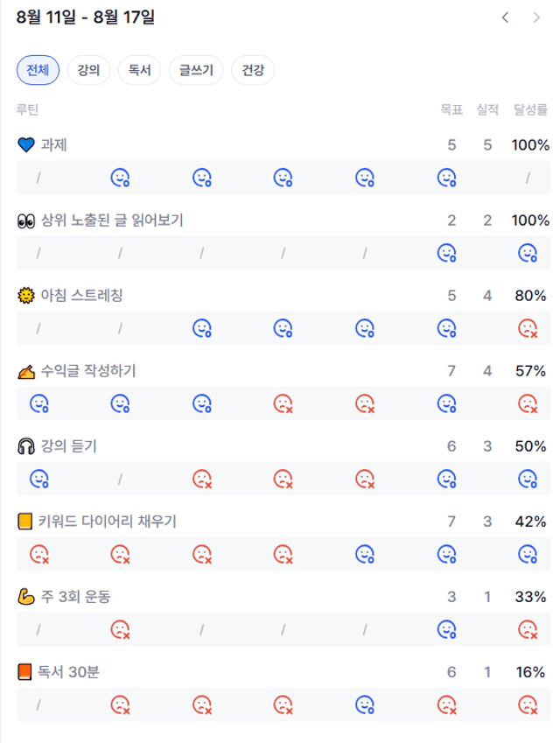560x743 pixels.
Task: Click the yellow notebook icon for 키워드 다이어리
Action: click(24, 522)
